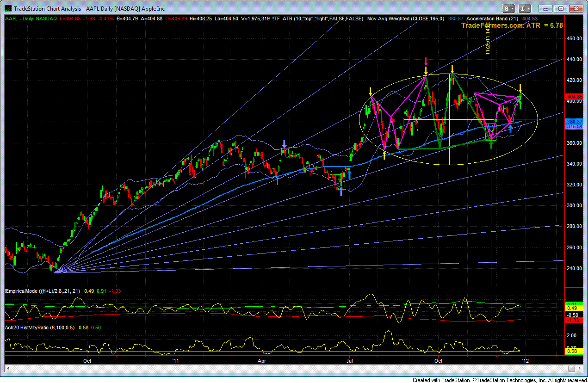Viewport: 588px width, 383px height.
Task: Click the red 404.85 price marker
Action: point(574,98)
